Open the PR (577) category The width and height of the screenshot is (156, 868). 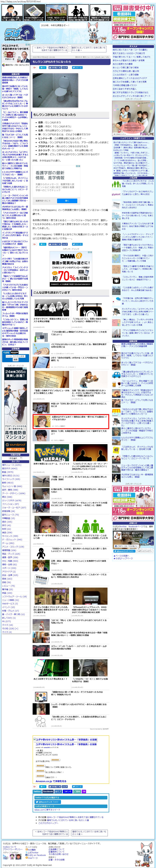[6, 621]
